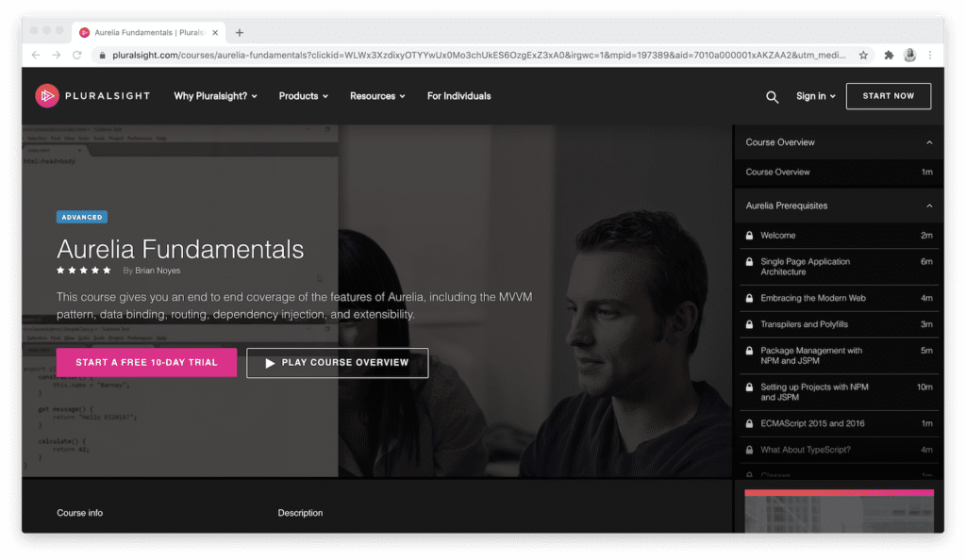
Task: Click the ADVANCED level badge
Action: tap(82, 217)
